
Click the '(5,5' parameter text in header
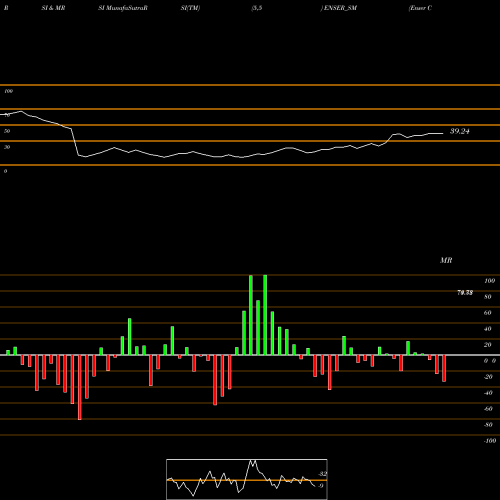click(257, 8)
